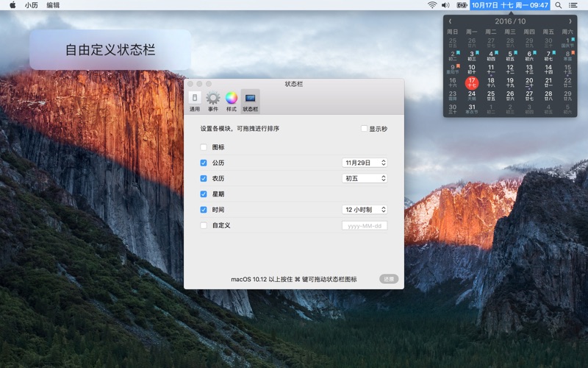Go to next month in calendar popup

570,21
